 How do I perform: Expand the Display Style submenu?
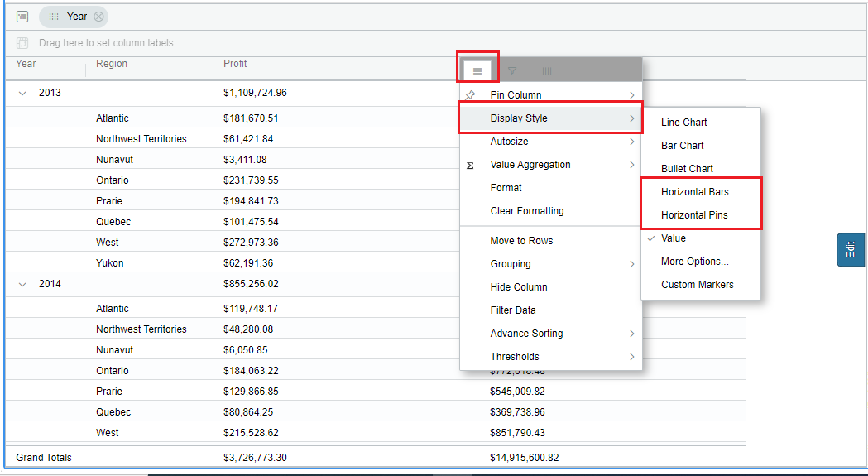tap(550, 118)
